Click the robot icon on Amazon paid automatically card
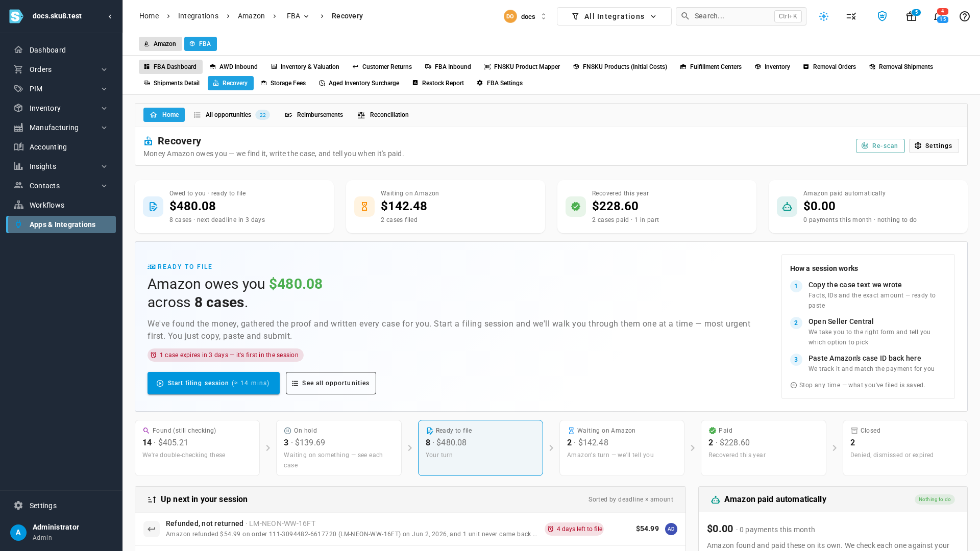 pos(787,207)
